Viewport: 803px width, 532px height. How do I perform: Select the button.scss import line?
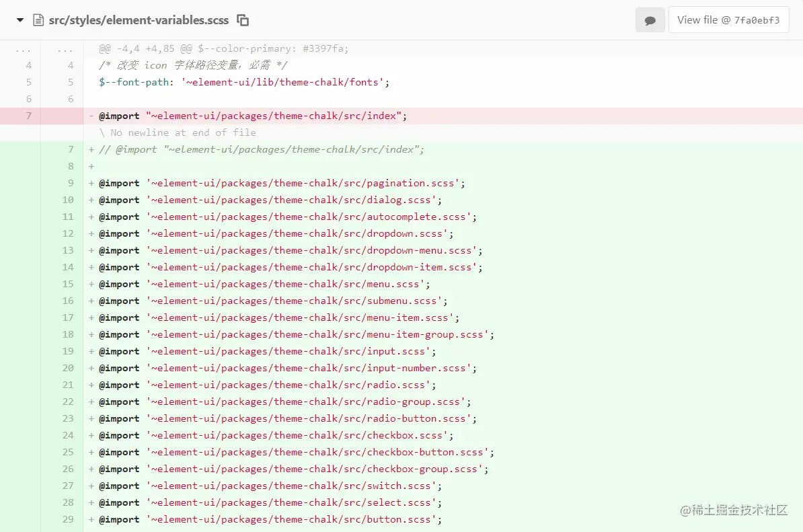point(270,520)
